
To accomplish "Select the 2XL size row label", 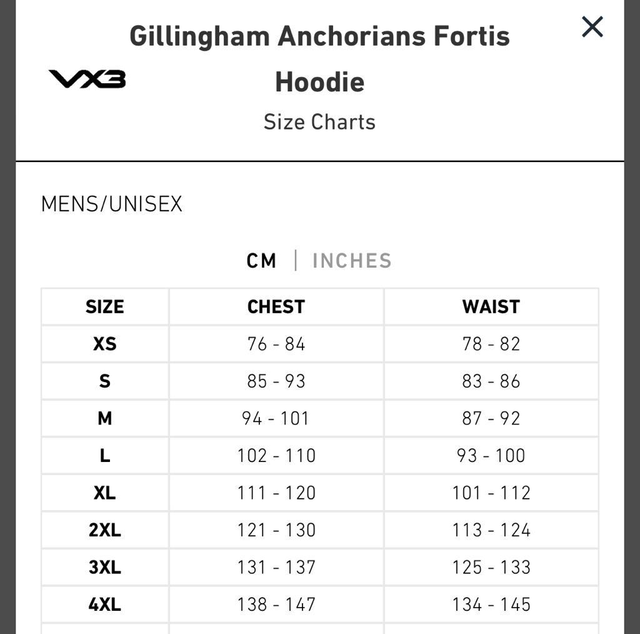I will (105, 530).
